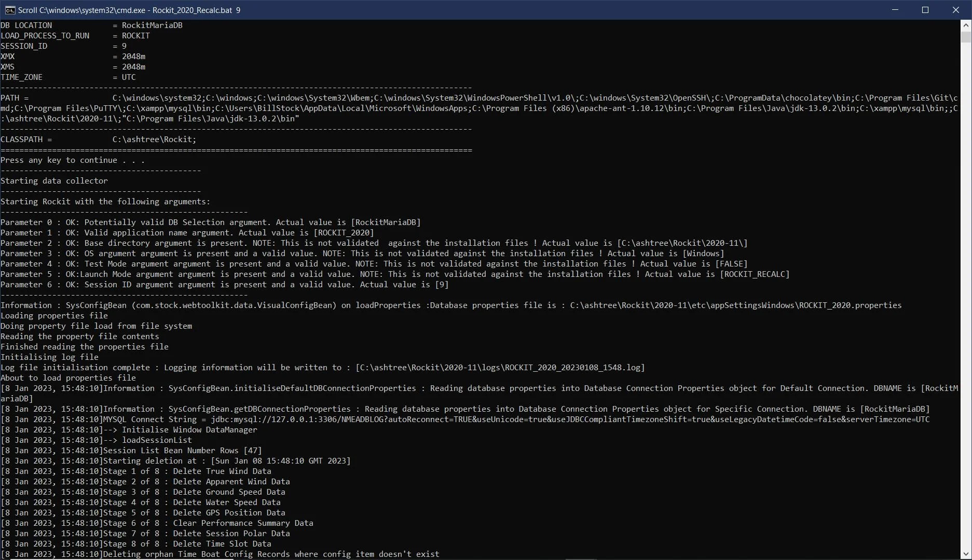The image size is (972, 560).
Task: Click the scrollbar thumb at top
Action: pyautogui.click(x=966, y=37)
